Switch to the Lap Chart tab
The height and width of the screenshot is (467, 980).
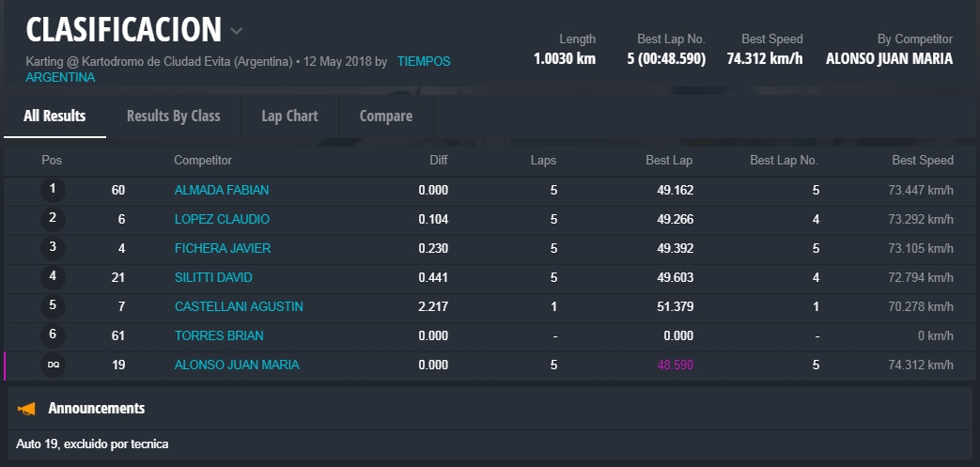tap(289, 117)
